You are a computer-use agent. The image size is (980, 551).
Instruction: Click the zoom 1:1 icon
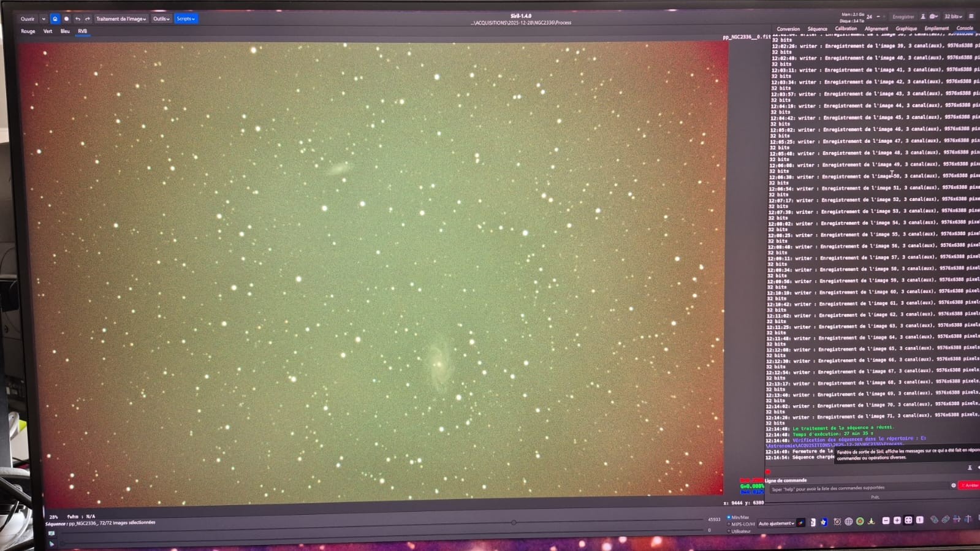tap(919, 520)
